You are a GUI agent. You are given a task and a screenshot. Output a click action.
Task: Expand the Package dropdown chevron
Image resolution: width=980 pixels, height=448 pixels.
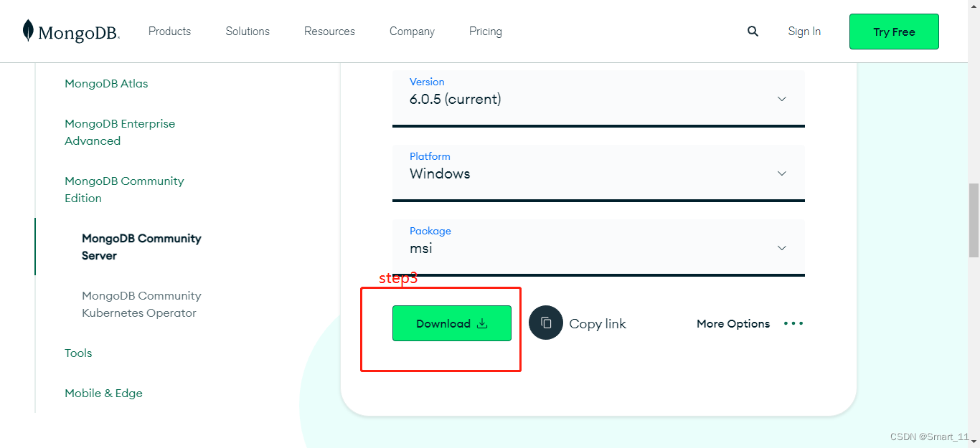782,248
